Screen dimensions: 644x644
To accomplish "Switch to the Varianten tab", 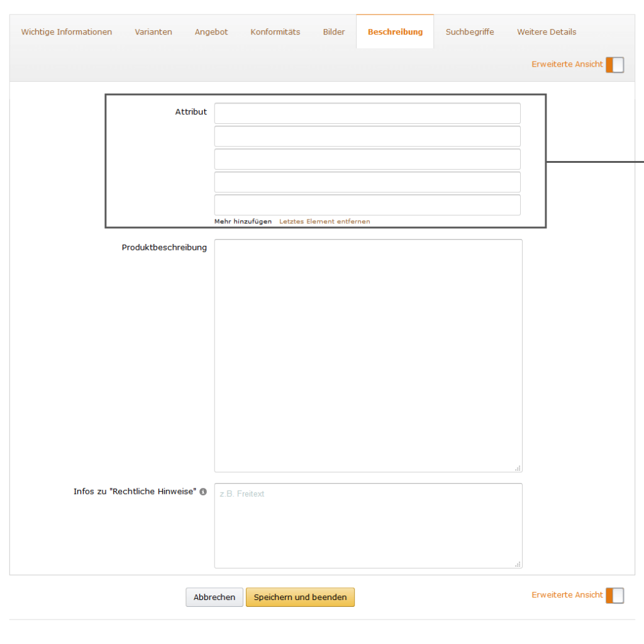I will tap(153, 32).
